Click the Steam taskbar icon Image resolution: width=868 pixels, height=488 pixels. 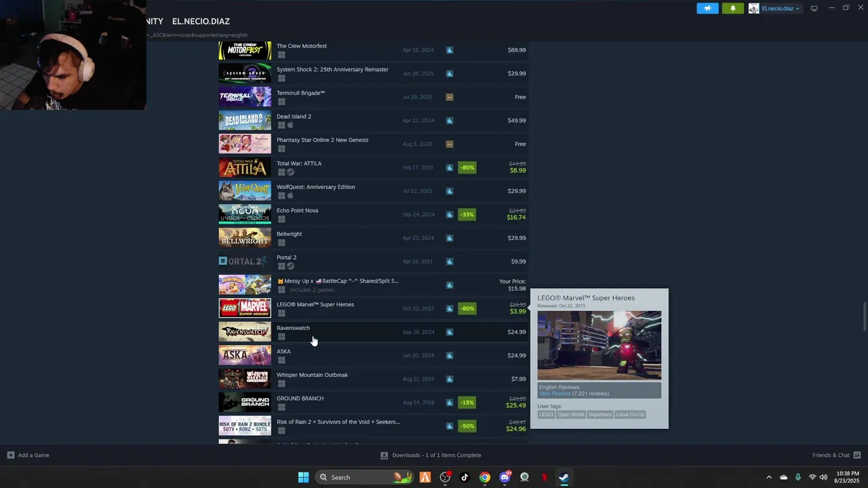(564, 477)
